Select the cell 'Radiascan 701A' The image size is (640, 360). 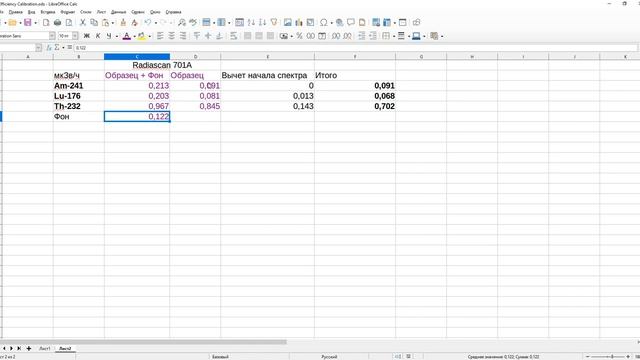coord(162,65)
